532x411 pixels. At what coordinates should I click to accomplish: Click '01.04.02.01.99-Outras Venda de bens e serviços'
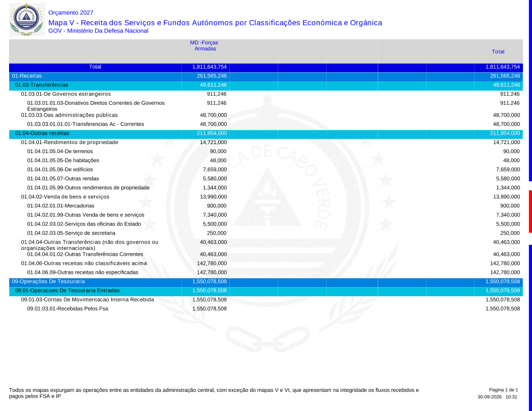86,215
